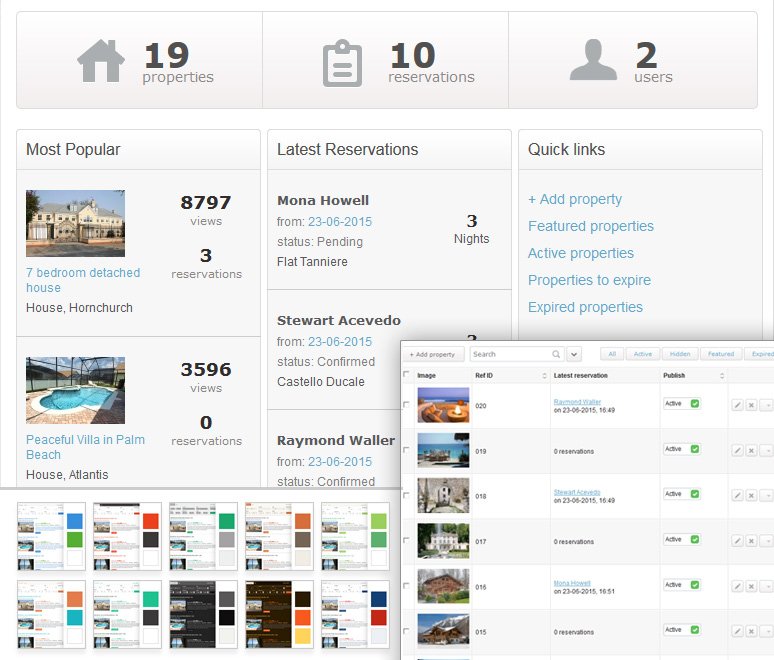This screenshot has height=660, width=774.
Task: Open the Expired properties quick link
Action: pos(585,307)
